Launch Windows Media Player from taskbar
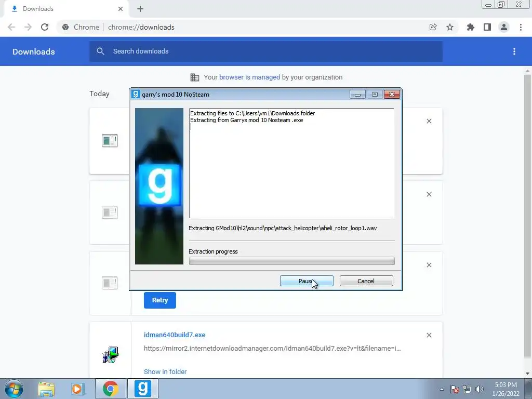Viewport: 532px width, 399px height. pyautogui.click(x=77, y=389)
